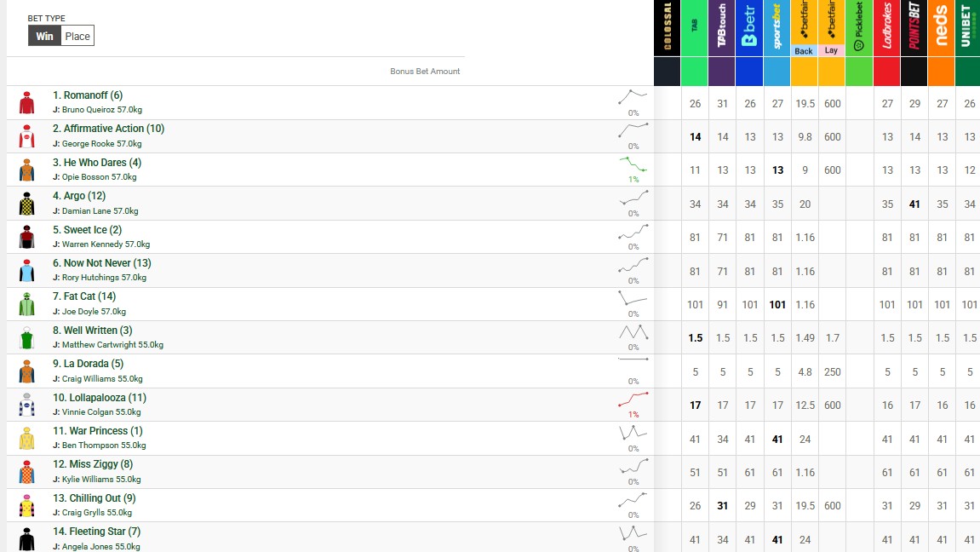Switch bet type to Place
Screen dimensions: 980x552
[77, 36]
